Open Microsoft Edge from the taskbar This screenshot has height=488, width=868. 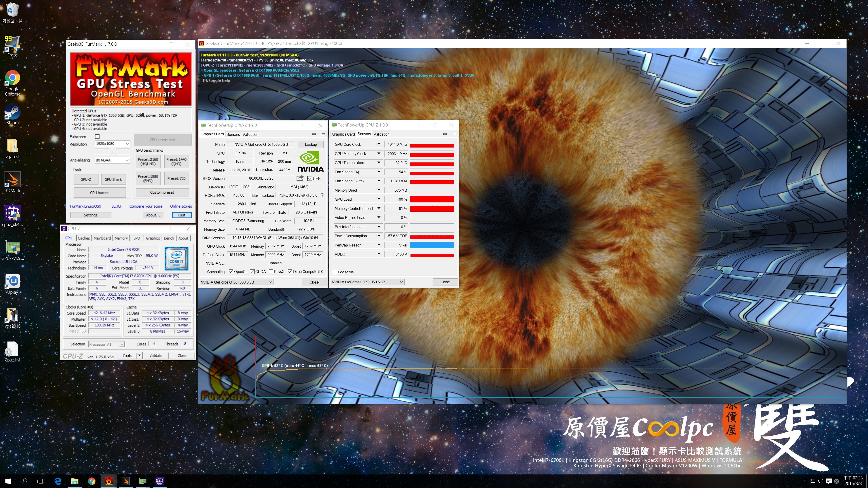58,481
